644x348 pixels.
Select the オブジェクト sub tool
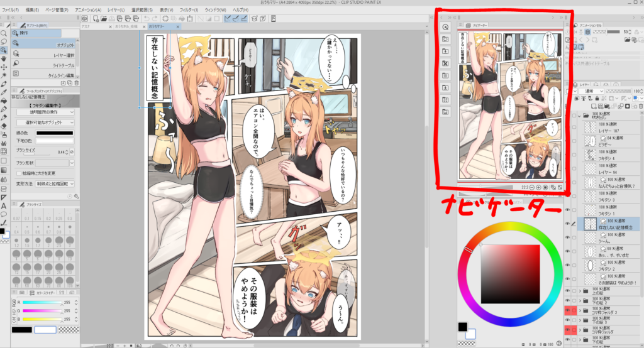click(43, 44)
